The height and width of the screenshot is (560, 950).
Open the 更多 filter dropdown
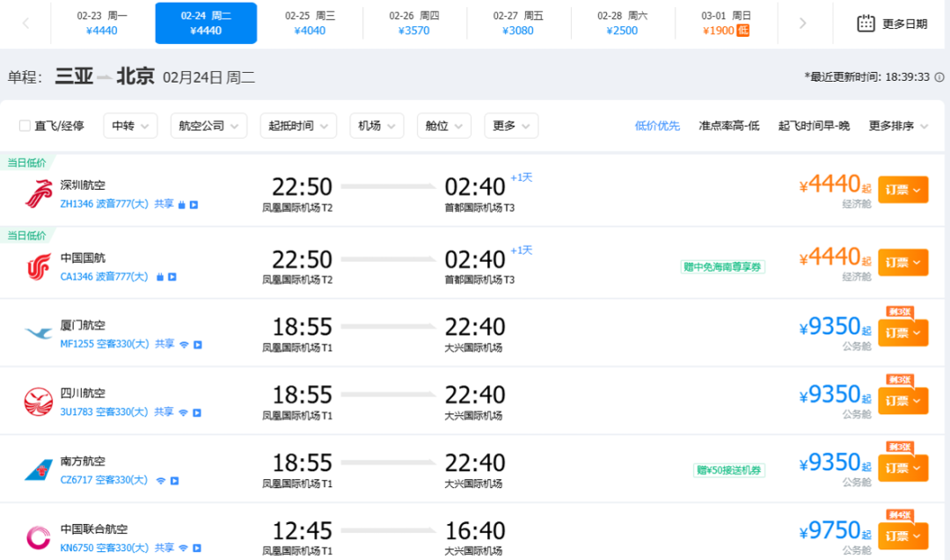(511, 126)
